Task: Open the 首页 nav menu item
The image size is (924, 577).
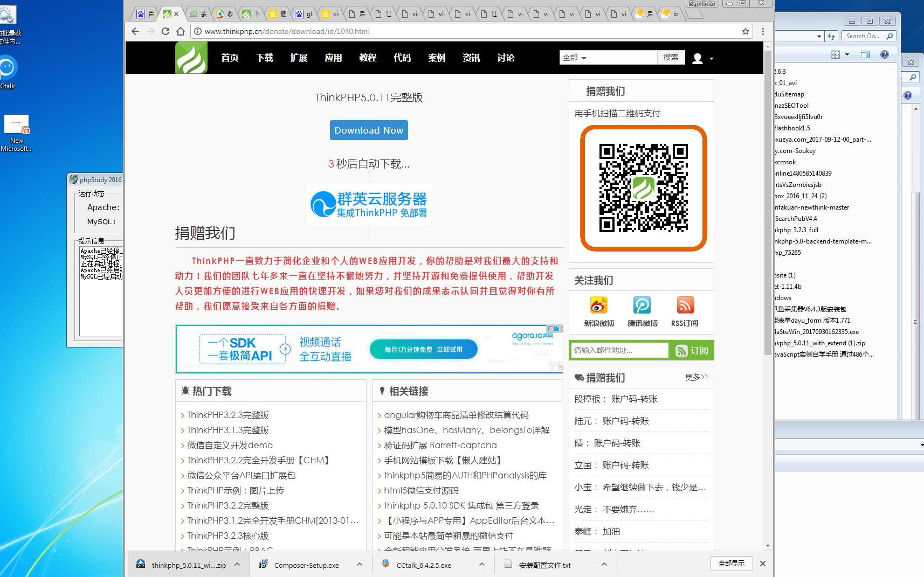Action: point(230,58)
